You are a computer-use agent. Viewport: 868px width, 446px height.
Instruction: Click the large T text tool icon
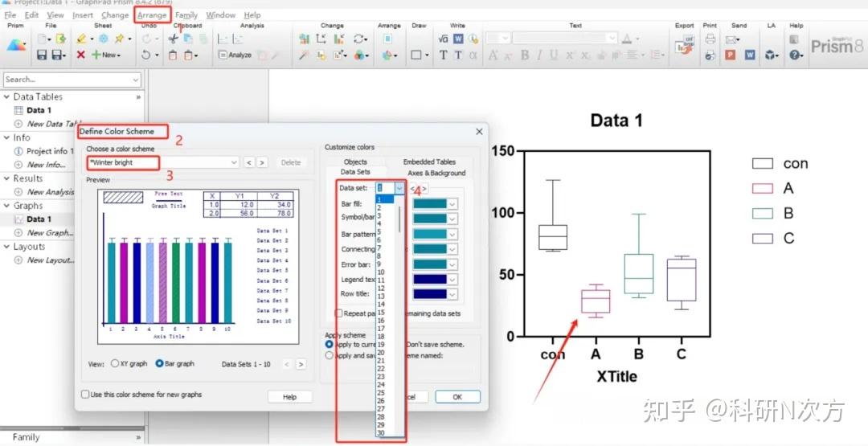[x=443, y=55]
